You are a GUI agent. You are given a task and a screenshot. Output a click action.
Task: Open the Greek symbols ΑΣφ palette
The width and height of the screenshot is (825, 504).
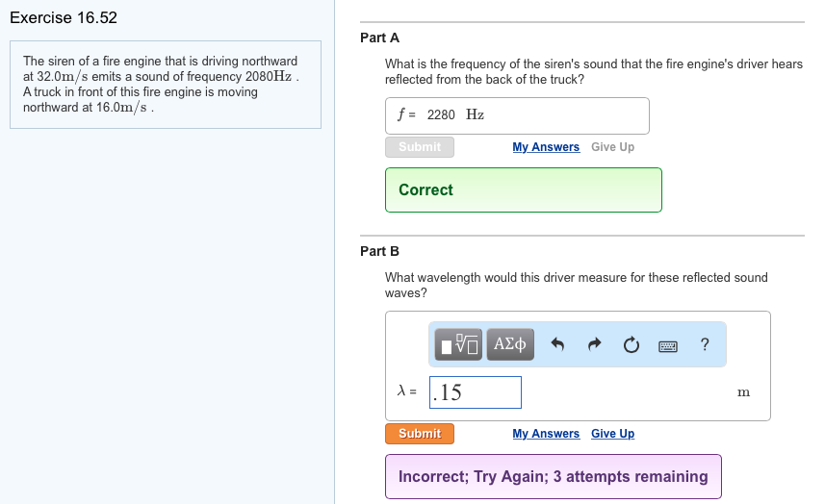pos(510,343)
